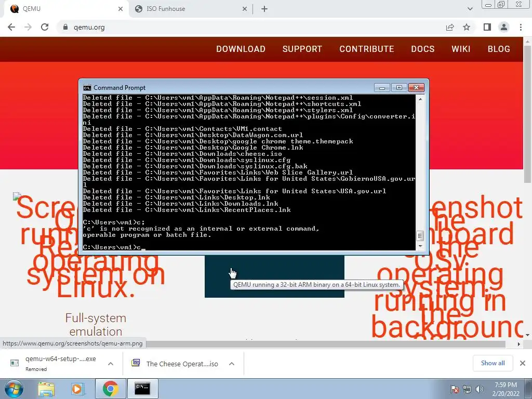Open the DOCS link
This screenshot has height=399, width=532.
pyautogui.click(x=423, y=49)
